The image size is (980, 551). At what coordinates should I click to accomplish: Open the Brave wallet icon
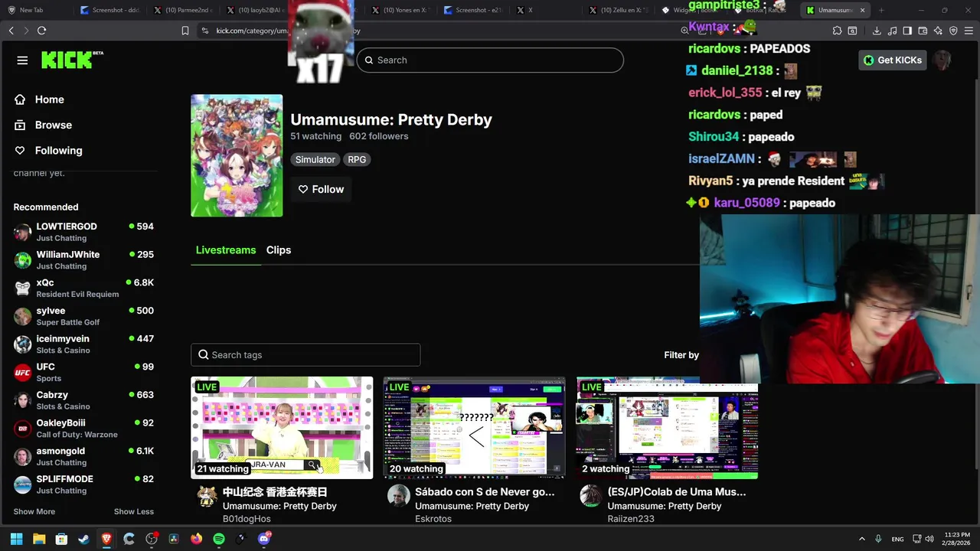coord(923,31)
